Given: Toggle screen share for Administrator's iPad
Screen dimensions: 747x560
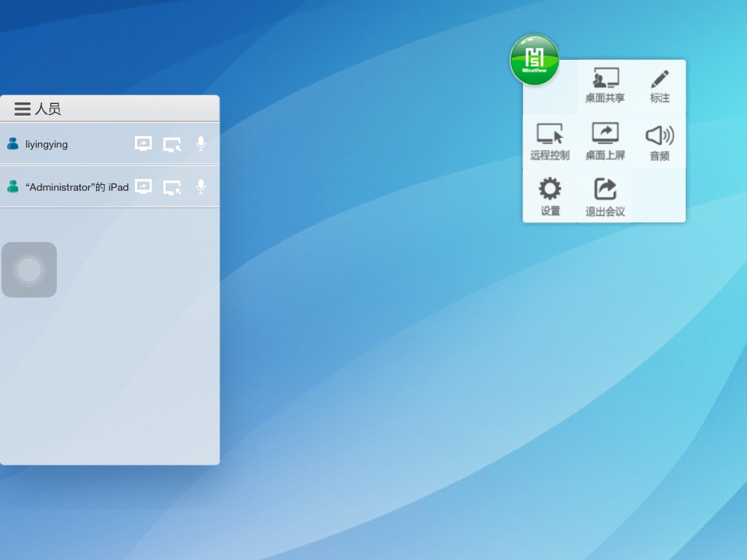Looking at the screenshot, I should click(x=143, y=187).
